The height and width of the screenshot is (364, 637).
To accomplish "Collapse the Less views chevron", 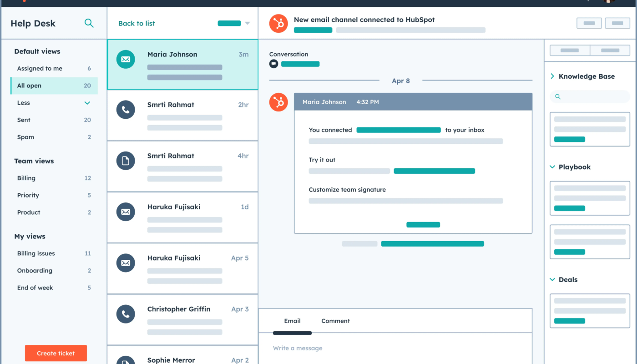I will [87, 103].
